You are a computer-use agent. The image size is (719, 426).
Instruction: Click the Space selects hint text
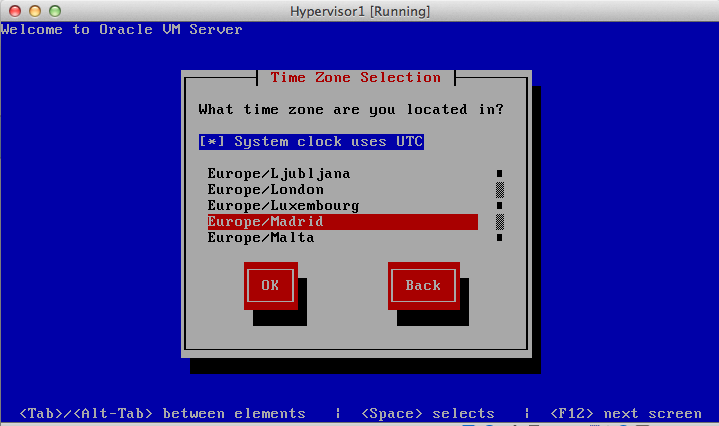click(427, 413)
